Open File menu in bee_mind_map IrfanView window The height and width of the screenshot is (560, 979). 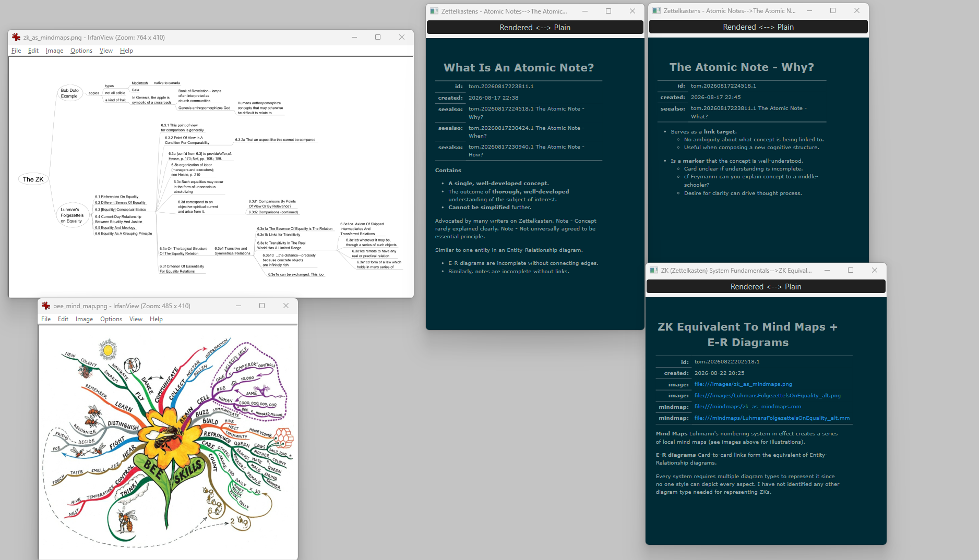(46, 319)
